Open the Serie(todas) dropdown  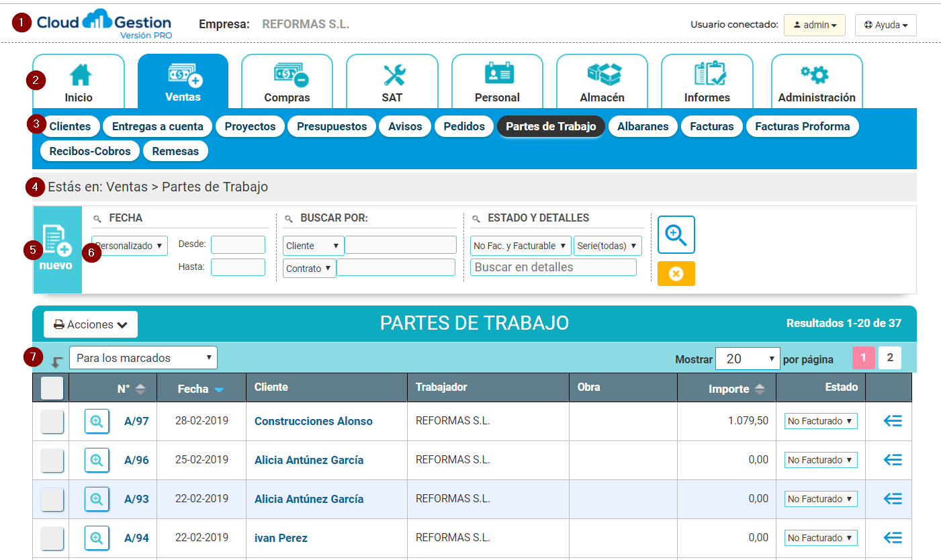pyautogui.click(x=607, y=246)
